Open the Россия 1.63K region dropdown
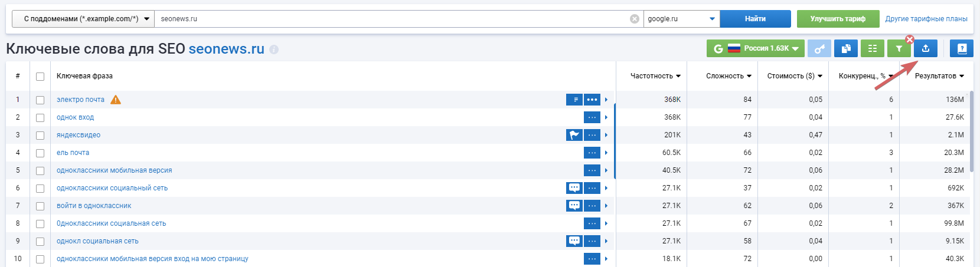The width and height of the screenshot is (980, 267). click(754, 48)
